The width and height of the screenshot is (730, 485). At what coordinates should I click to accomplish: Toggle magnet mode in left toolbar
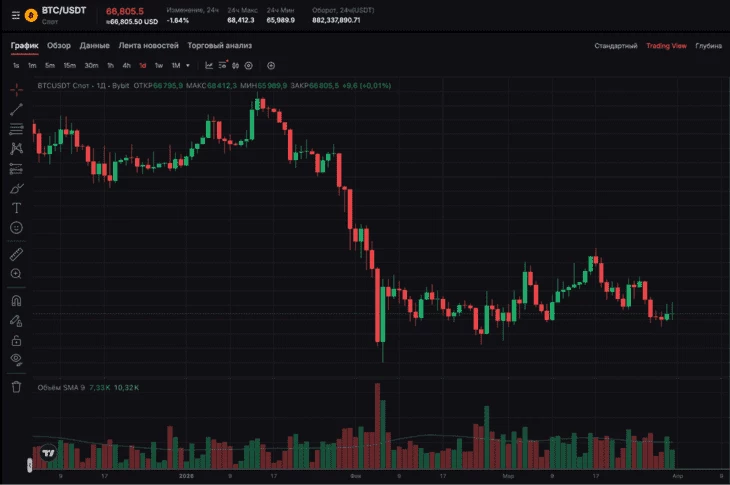pyautogui.click(x=16, y=300)
